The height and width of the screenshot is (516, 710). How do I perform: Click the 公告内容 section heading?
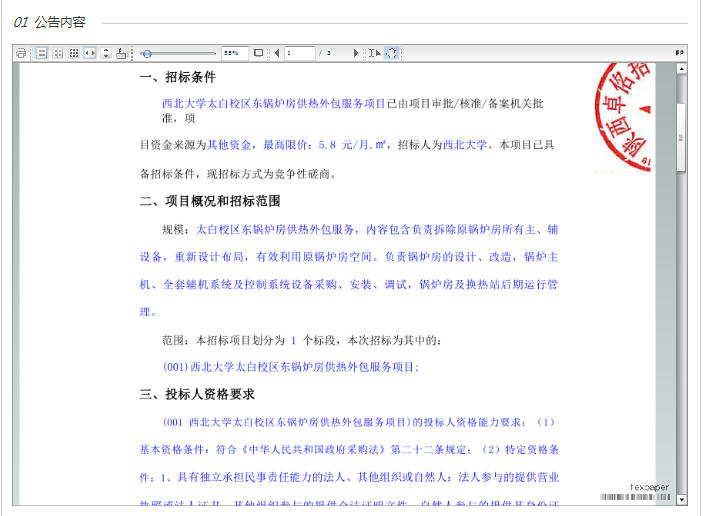(x=59, y=22)
